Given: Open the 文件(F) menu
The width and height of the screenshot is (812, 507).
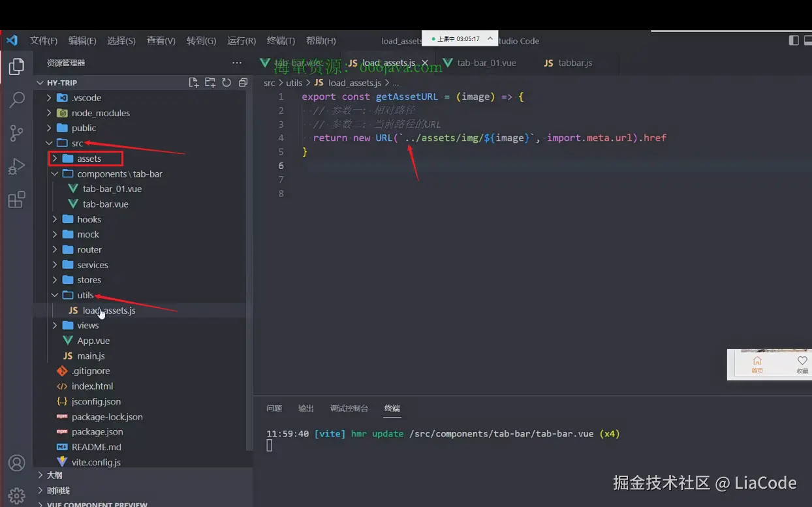Looking at the screenshot, I should click(x=44, y=40).
